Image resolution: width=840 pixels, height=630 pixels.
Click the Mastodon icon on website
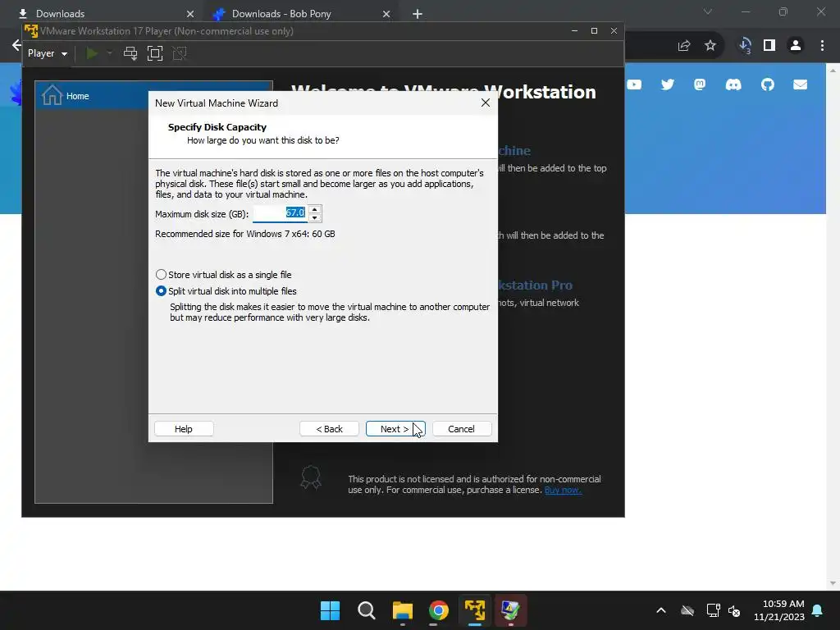pyautogui.click(x=700, y=84)
